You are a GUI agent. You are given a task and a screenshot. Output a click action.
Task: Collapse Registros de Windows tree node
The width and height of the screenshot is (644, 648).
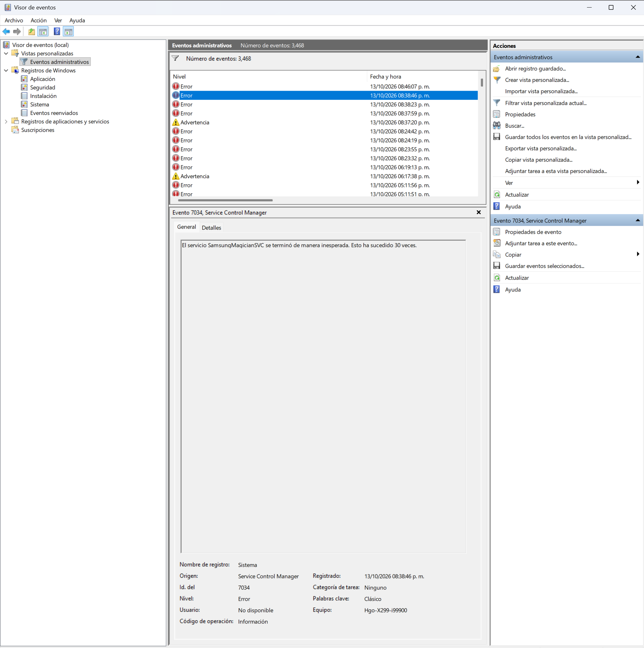(6, 71)
